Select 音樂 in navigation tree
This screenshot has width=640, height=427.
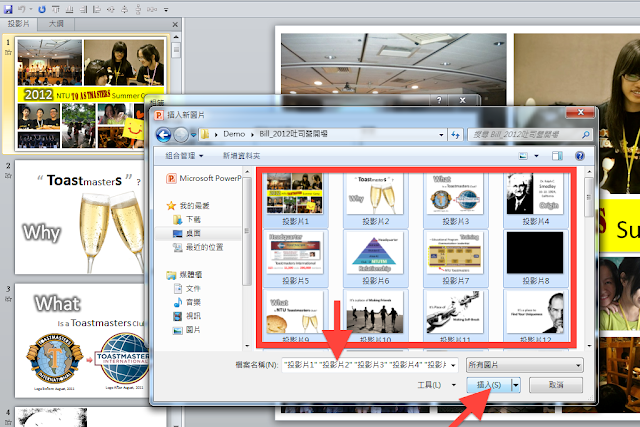[187, 302]
